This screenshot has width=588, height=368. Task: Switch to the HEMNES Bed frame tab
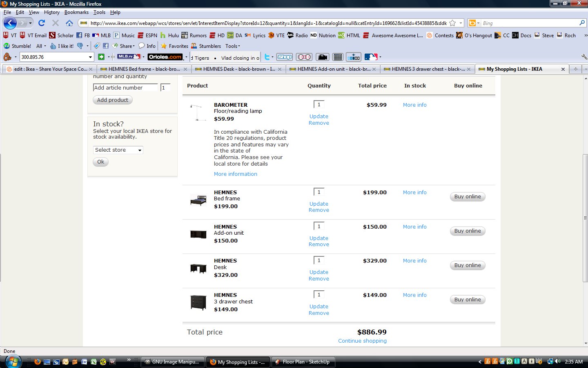pyautogui.click(x=144, y=69)
